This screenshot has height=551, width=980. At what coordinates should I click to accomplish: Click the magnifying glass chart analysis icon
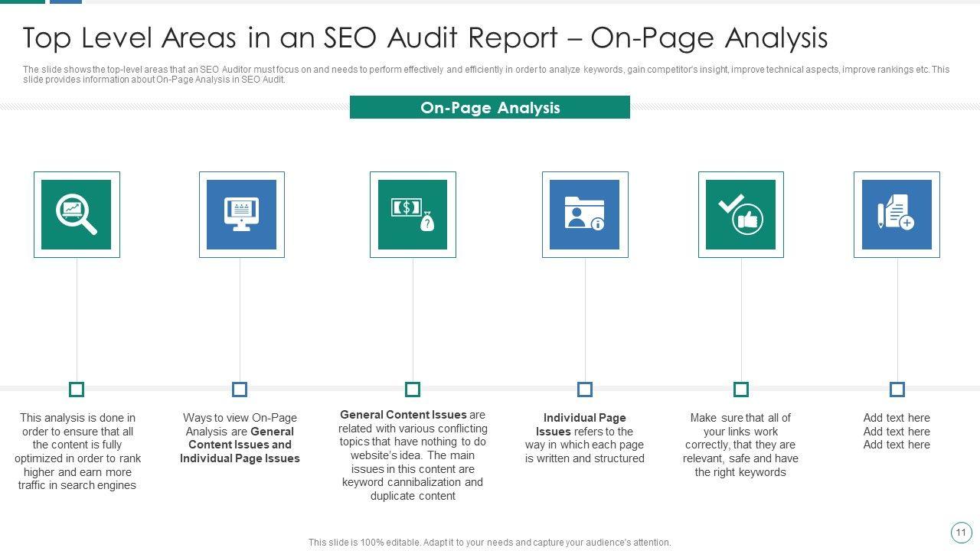[x=77, y=214]
